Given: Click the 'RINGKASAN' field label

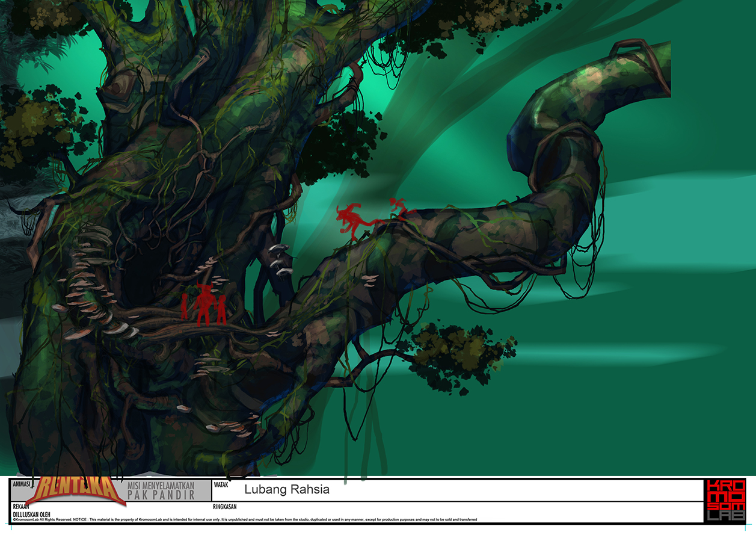Looking at the screenshot, I should pyautogui.click(x=225, y=507).
